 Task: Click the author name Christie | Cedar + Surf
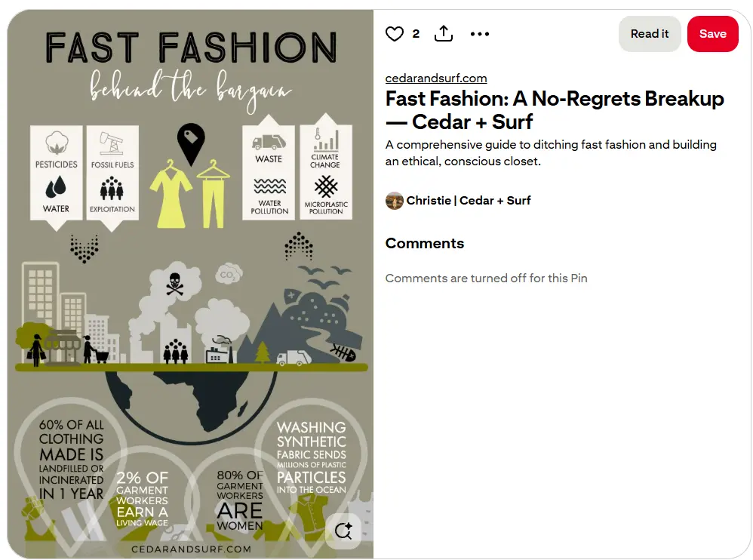[469, 201]
